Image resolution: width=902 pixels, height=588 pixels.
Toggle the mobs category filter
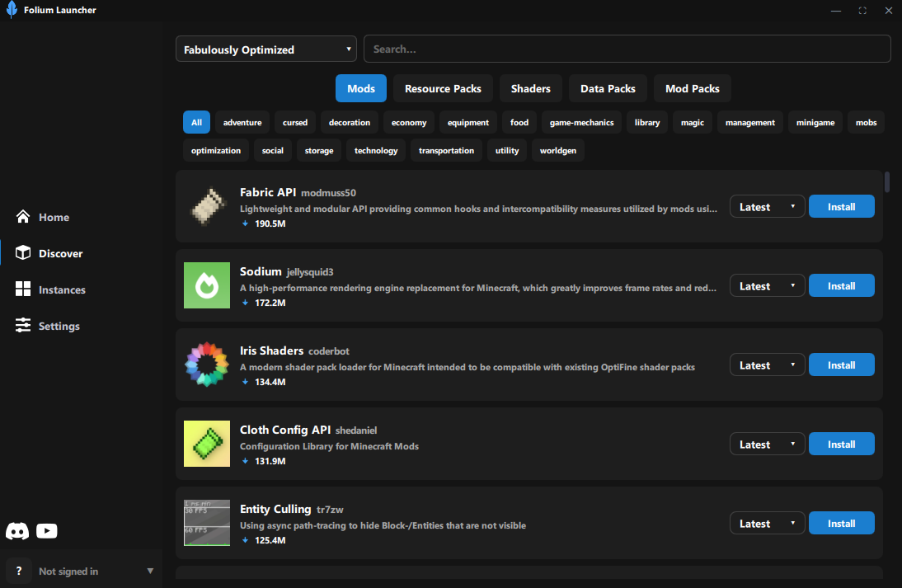pos(866,123)
